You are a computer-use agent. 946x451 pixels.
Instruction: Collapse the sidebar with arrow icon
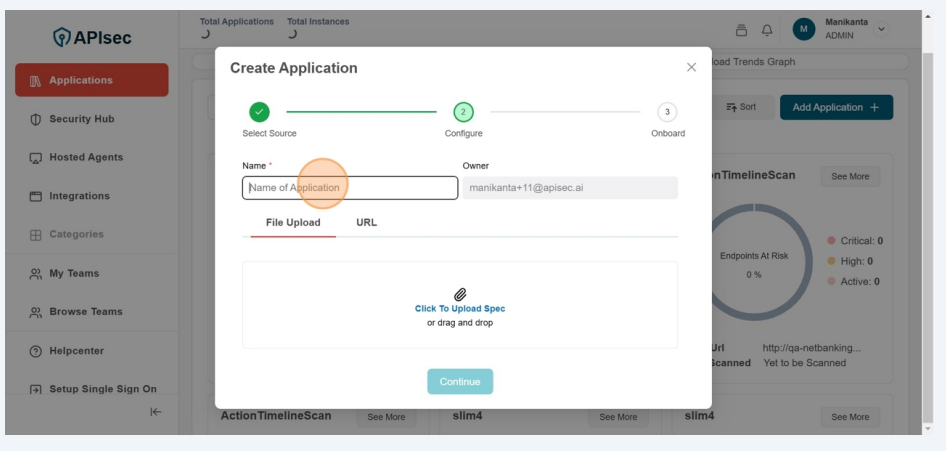coord(156,411)
